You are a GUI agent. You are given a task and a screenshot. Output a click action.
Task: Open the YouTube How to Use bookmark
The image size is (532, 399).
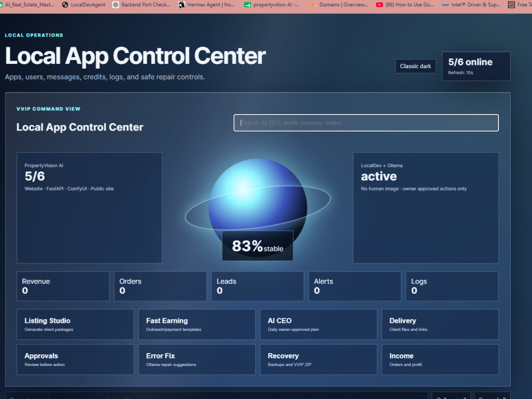coord(405,5)
